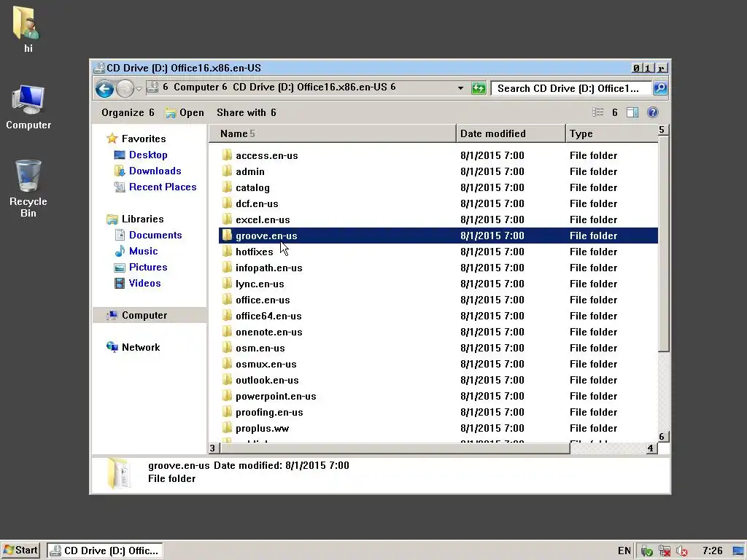Focus the Search CD Drive input field
The height and width of the screenshot is (560, 747).
click(x=571, y=88)
